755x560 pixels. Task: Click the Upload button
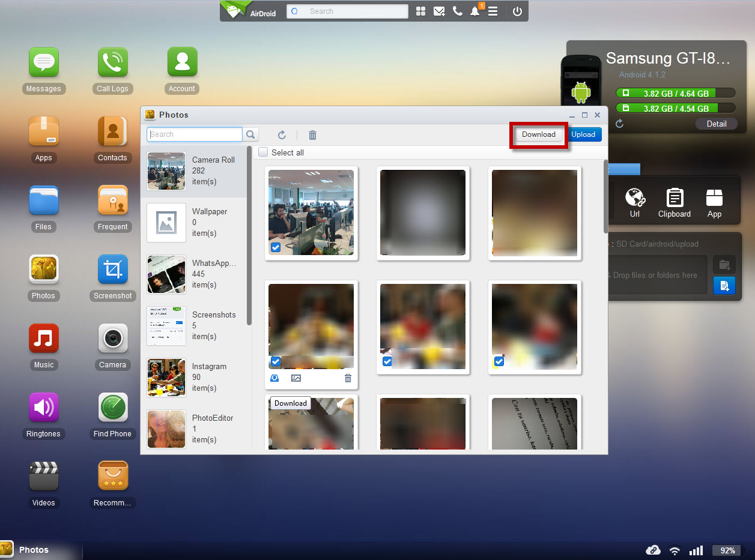(x=584, y=134)
